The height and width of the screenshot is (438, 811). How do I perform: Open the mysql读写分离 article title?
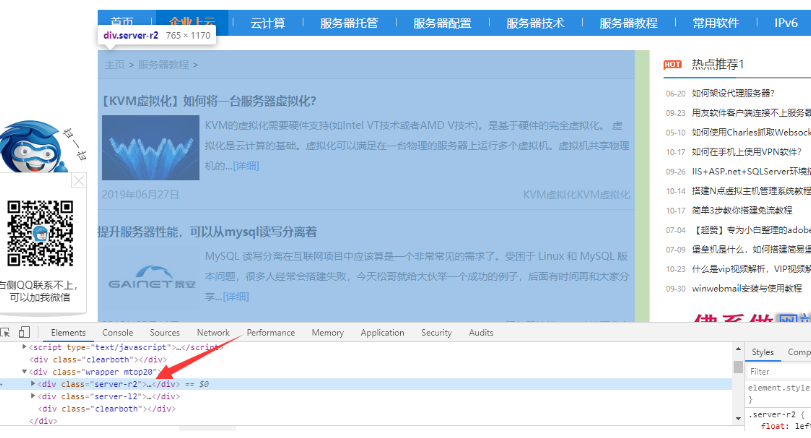click(x=207, y=232)
